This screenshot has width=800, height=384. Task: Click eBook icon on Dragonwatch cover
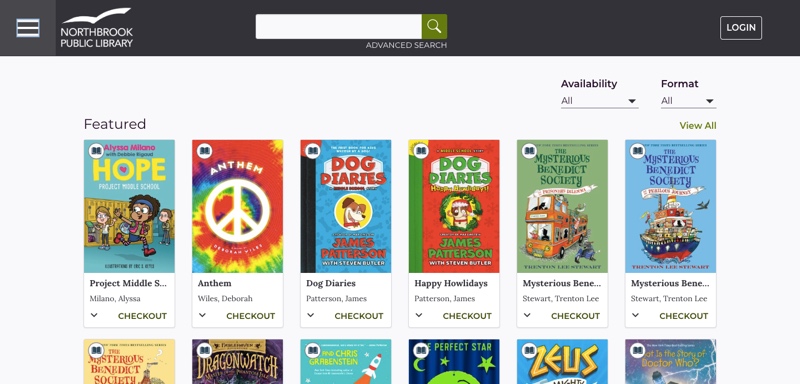pyautogui.click(x=205, y=350)
